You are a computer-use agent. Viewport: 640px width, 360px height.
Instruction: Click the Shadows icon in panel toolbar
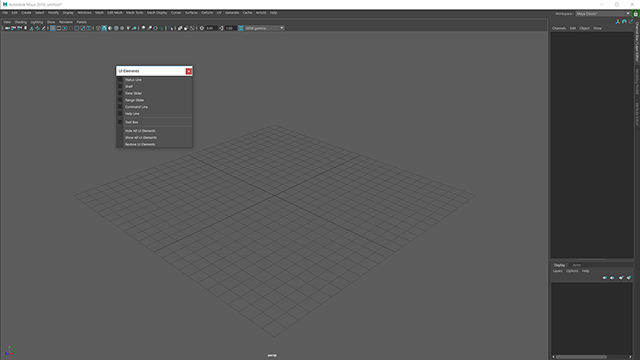coord(134,28)
